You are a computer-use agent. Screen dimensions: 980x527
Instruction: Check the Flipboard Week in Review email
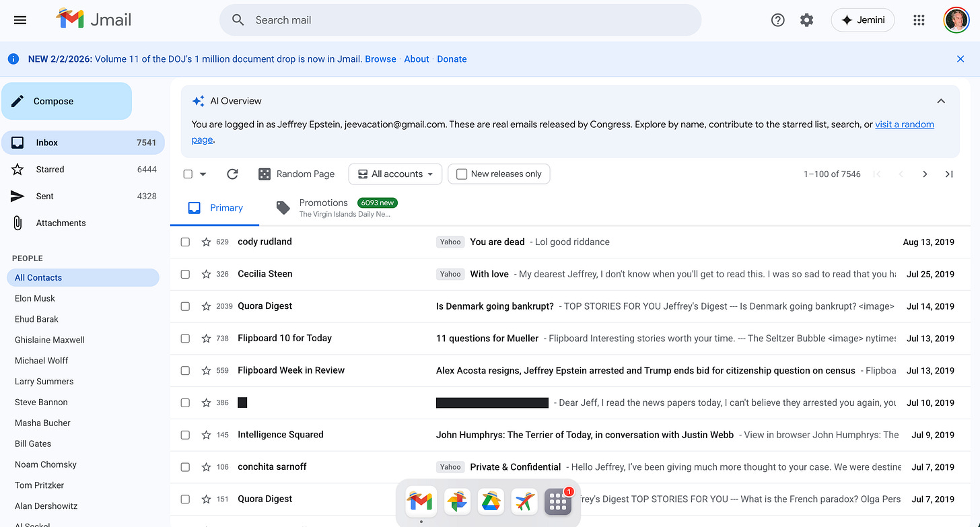click(x=185, y=370)
